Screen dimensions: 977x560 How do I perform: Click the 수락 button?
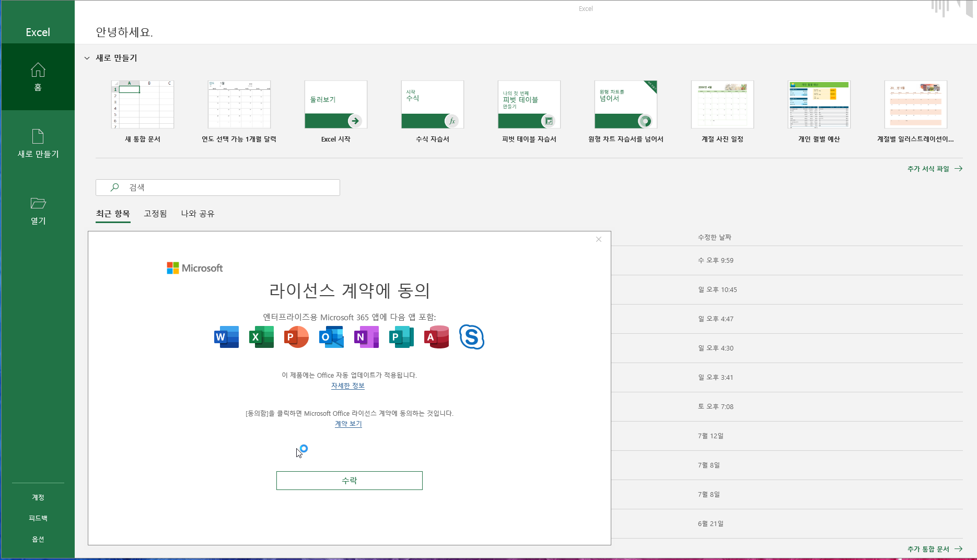click(x=350, y=481)
